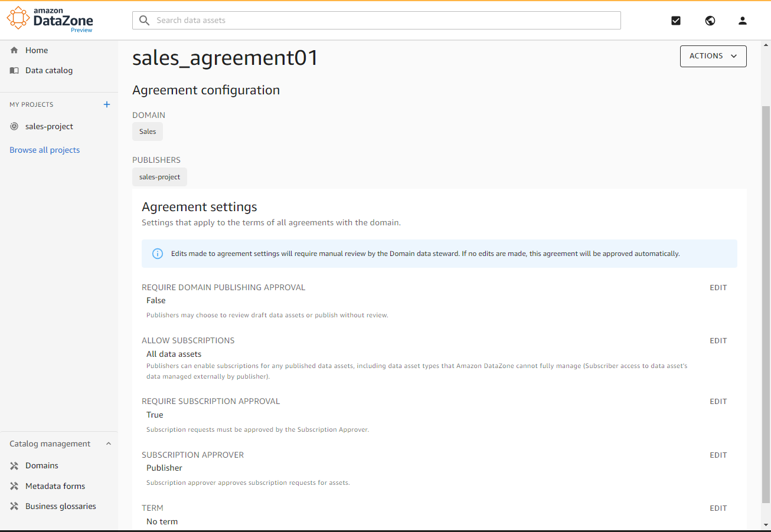Screen dimensions: 771x532
Task: Click the sales-project icon in sidebar
Action: click(14, 126)
